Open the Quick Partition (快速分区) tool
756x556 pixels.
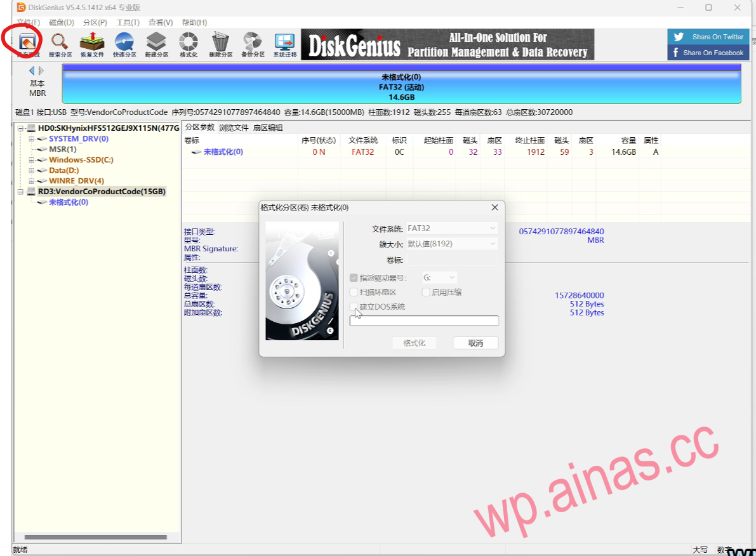124,45
